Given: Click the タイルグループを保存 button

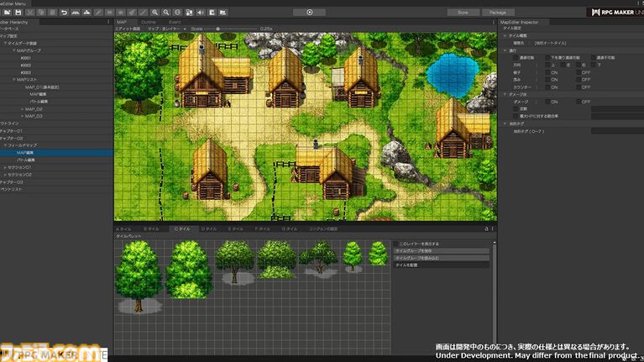Looking at the screenshot, I should [x=441, y=250].
